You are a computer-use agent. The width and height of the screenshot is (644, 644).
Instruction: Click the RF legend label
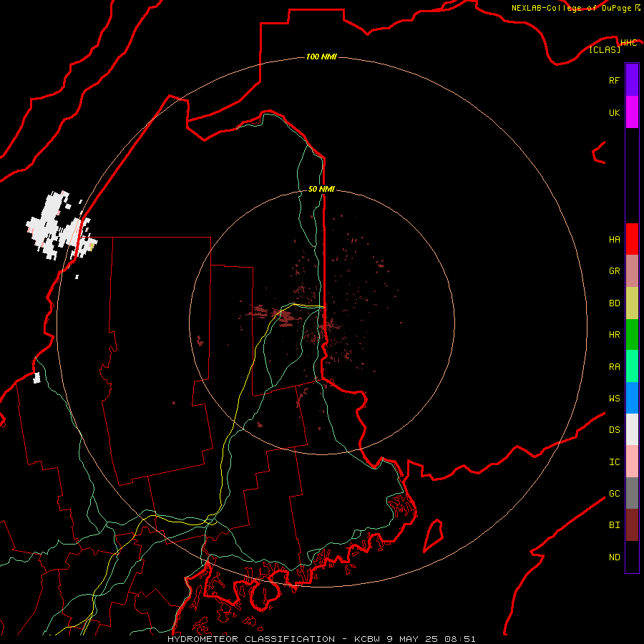coord(614,80)
